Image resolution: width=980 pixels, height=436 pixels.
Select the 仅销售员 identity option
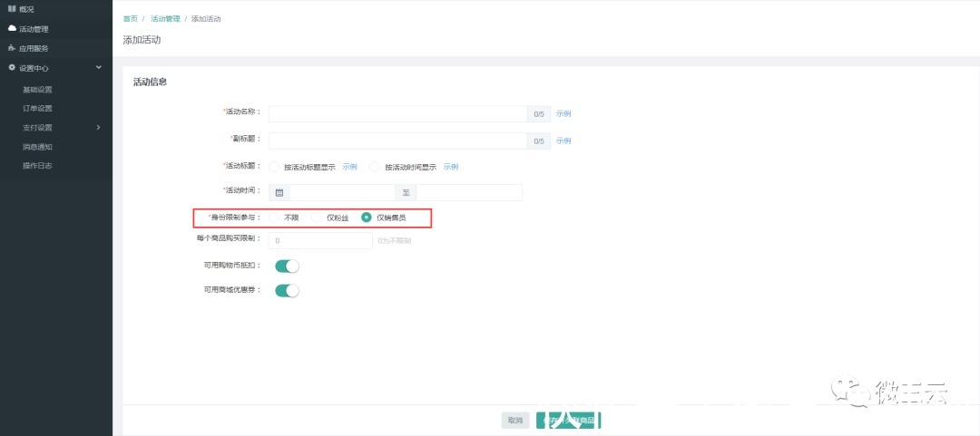point(367,218)
